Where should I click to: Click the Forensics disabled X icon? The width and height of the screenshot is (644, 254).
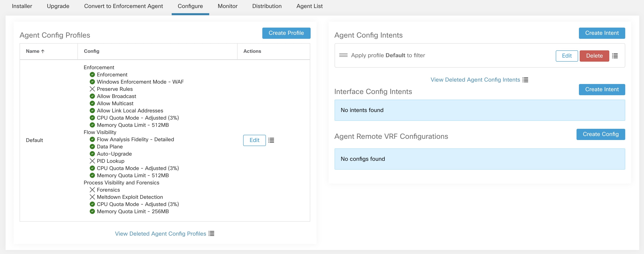click(x=92, y=189)
